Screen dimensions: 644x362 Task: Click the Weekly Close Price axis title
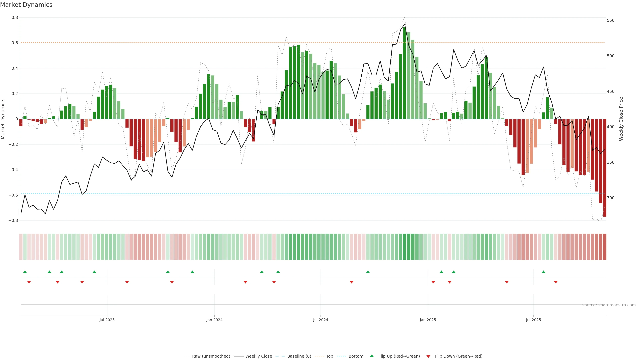coord(621,119)
